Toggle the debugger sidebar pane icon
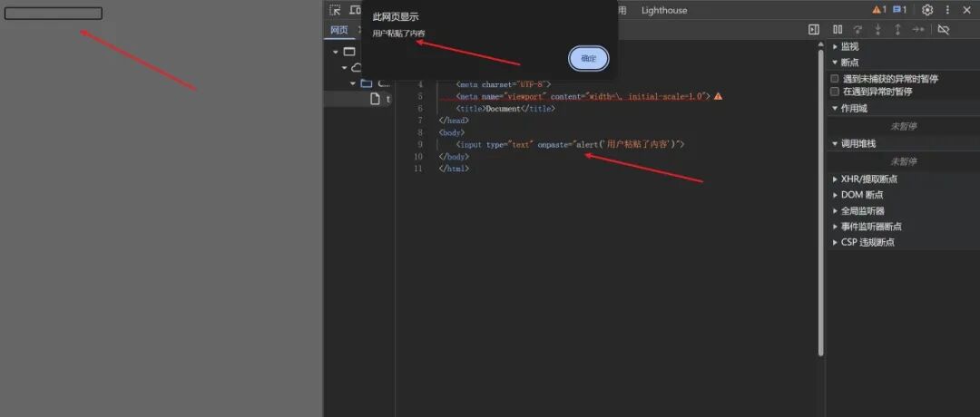Screen dimensions: 980x417 (x=814, y=29)
